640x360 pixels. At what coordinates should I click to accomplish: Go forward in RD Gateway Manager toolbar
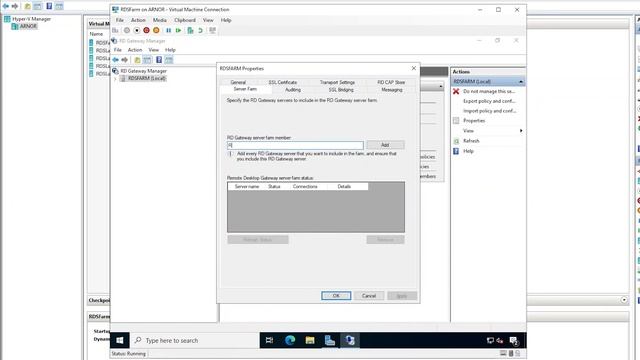click(x=125, y=60)
